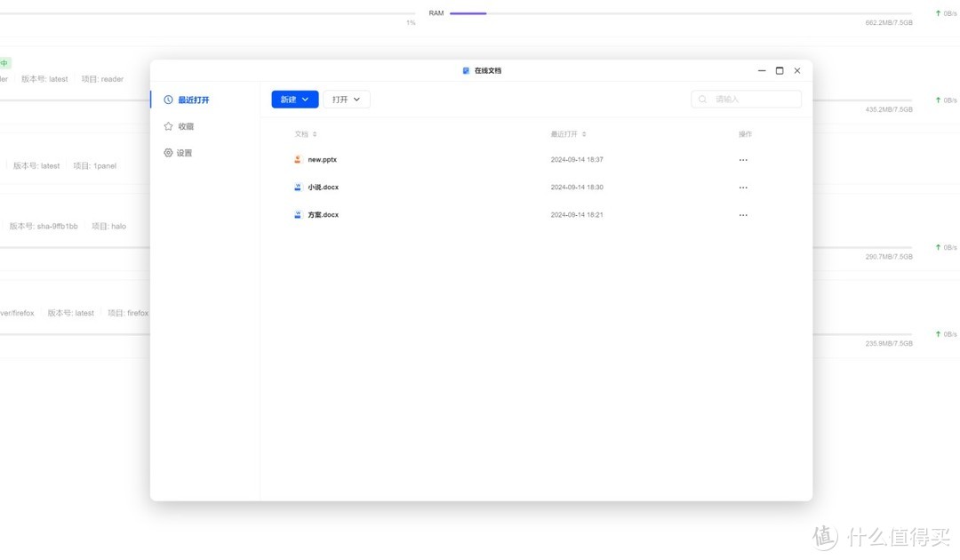
Task: Click the magnifier icon in search box
Action: coord(703,99)
